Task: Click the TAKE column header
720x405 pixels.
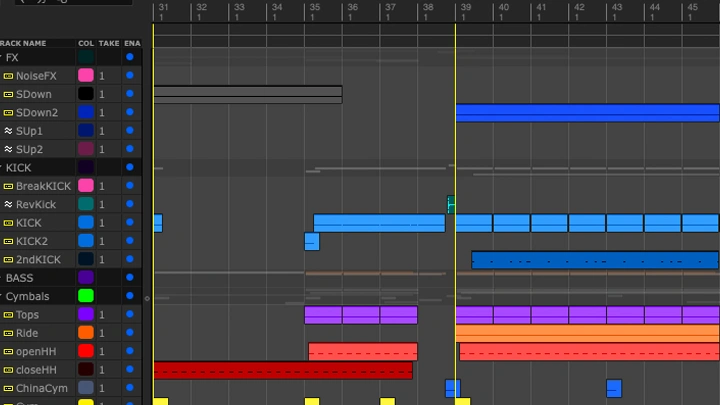Action: [x=109, y=43]
